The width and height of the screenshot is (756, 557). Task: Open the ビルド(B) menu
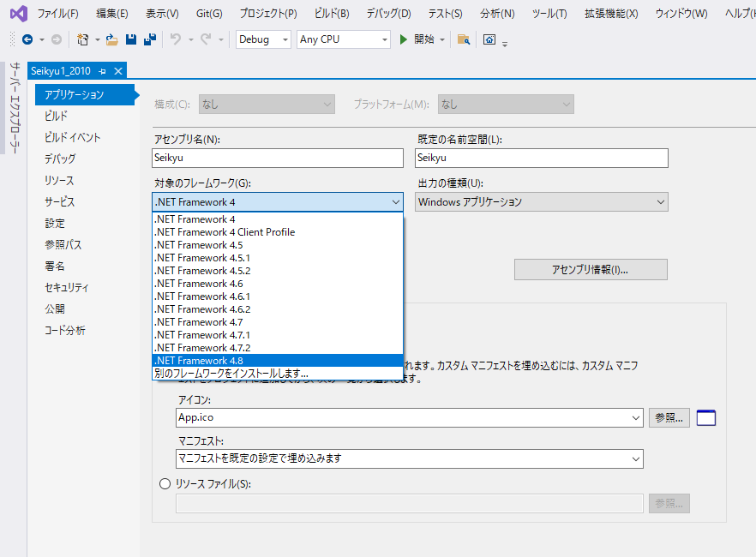332,14
